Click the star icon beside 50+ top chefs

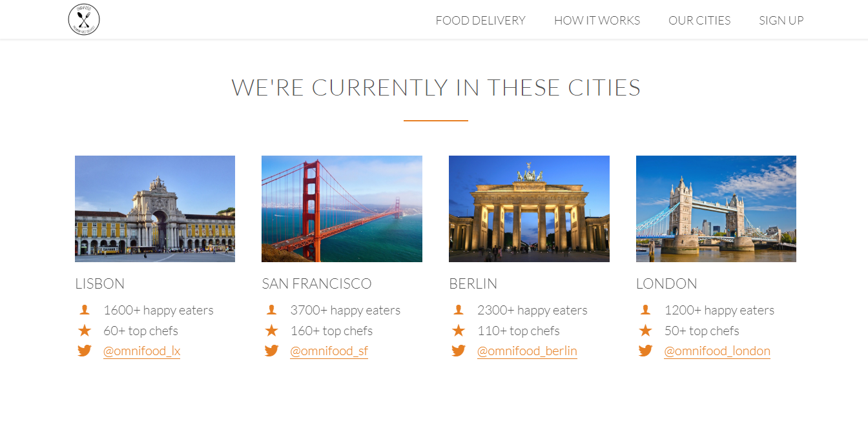coord(645,331)
